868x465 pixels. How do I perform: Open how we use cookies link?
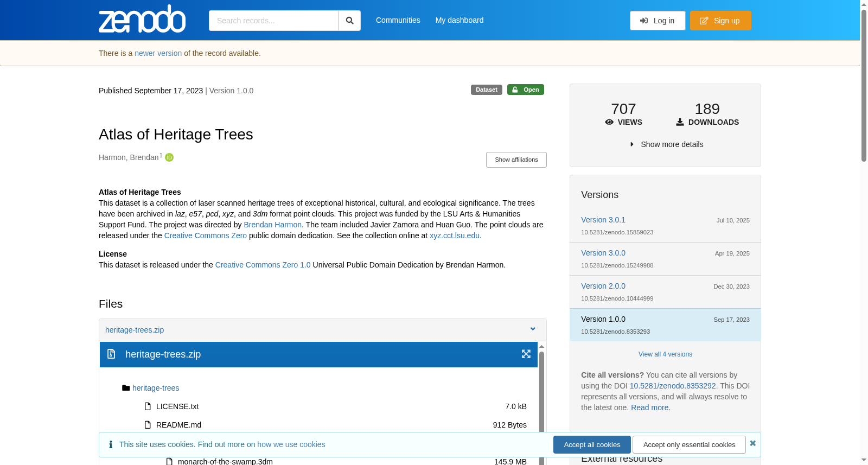291,444
